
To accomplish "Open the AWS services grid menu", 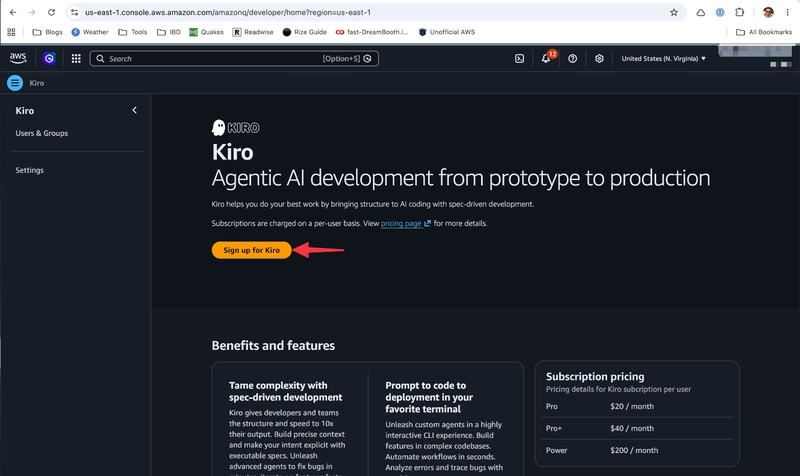I will pyautogui.click(x=76, y=59).
